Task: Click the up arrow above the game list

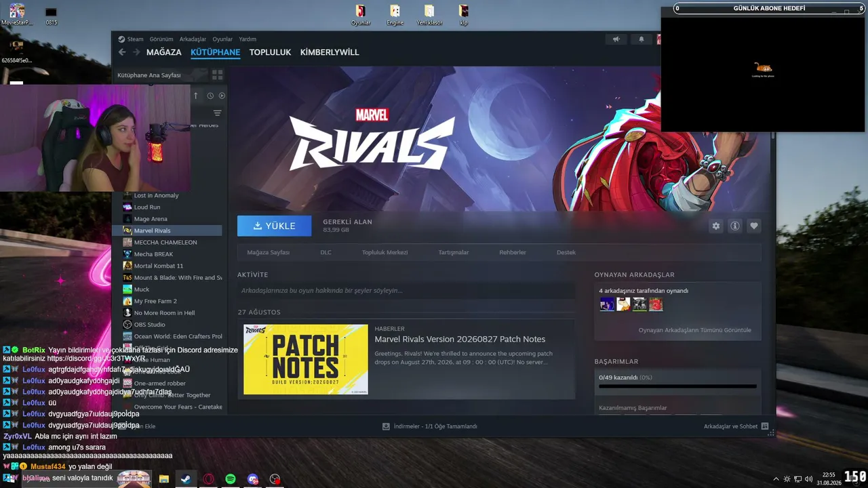Action: coord(195,96)
